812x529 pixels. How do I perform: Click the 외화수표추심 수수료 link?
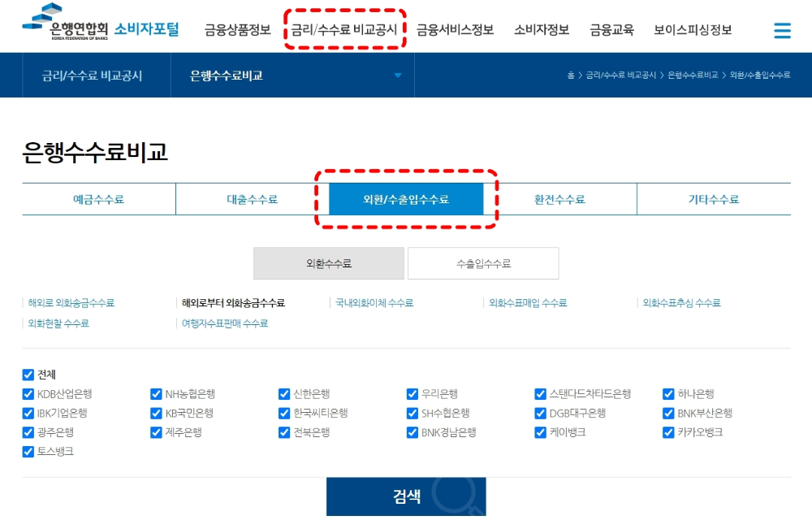coord(681,302)
